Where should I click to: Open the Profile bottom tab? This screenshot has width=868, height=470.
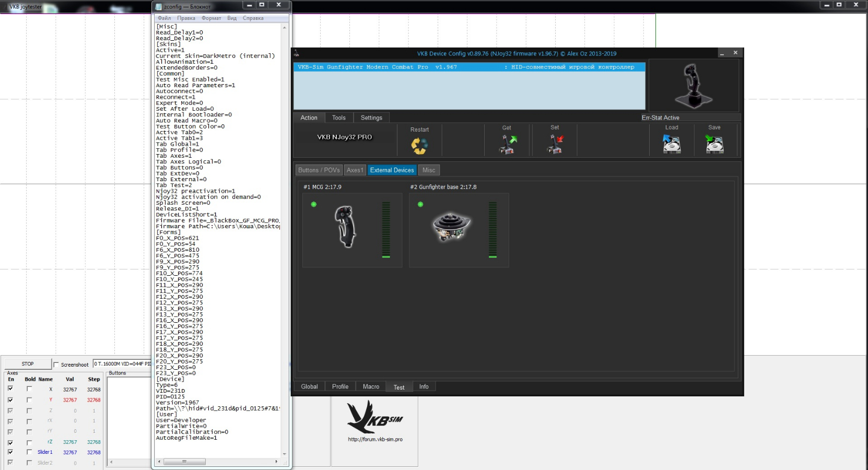[x=340, y=387]
